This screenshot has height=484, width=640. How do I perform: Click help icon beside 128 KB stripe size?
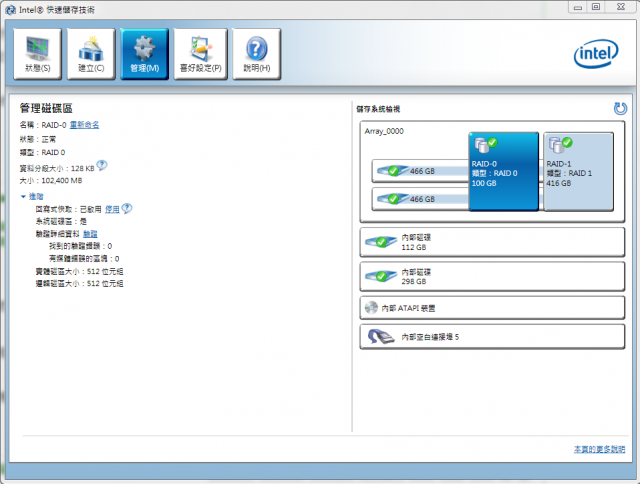[x=102, y=165]
